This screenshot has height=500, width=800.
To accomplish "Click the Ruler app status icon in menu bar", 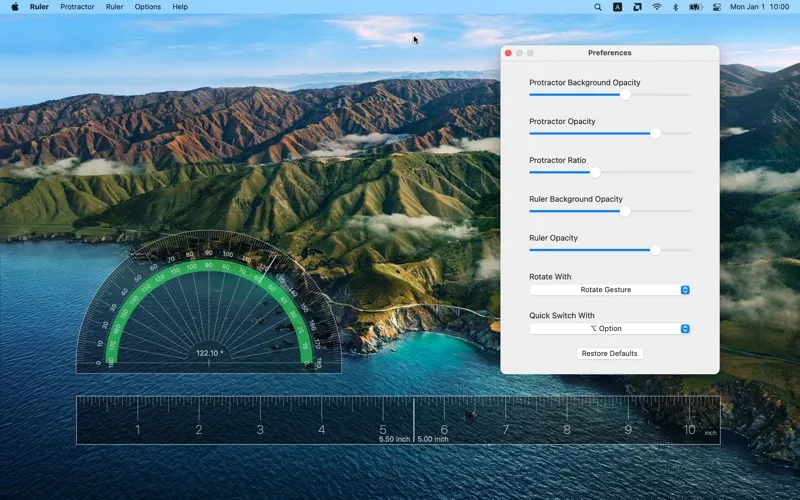I will tap(637, 7).
